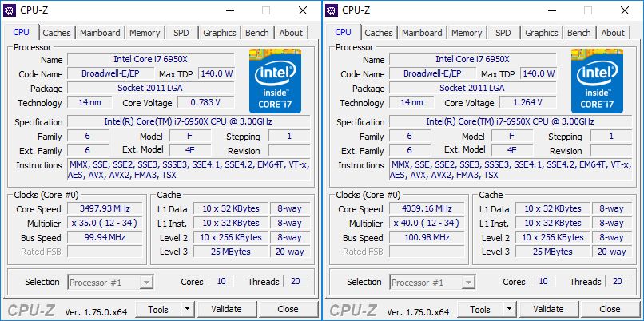Open the Processor #1 selection dropdown in left window
The width and height of the screenshot is (644, 321).
tap(111, 283)
